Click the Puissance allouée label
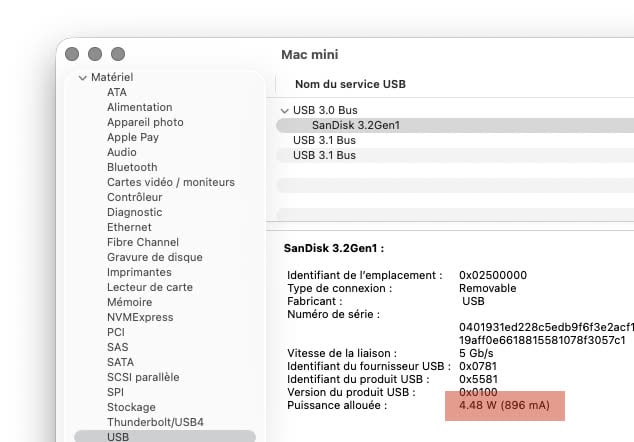The width and height of the screenshot is (634, 442). click(337, 405)
